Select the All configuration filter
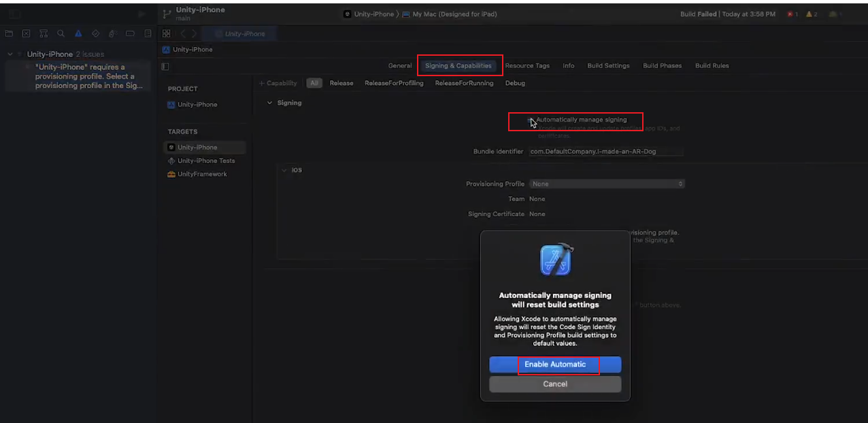Image resolution: width=868 pixels, height=423 pixels. tap(314, 83)
